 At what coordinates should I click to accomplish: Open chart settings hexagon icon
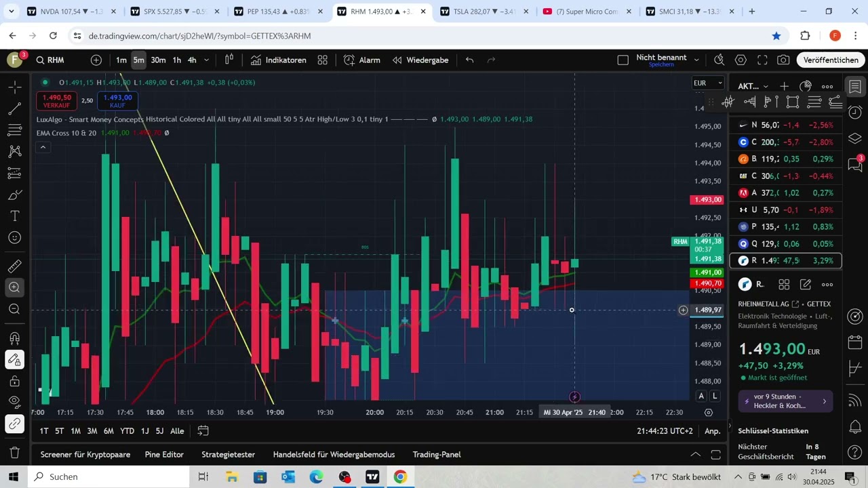(x=741, y=60)
